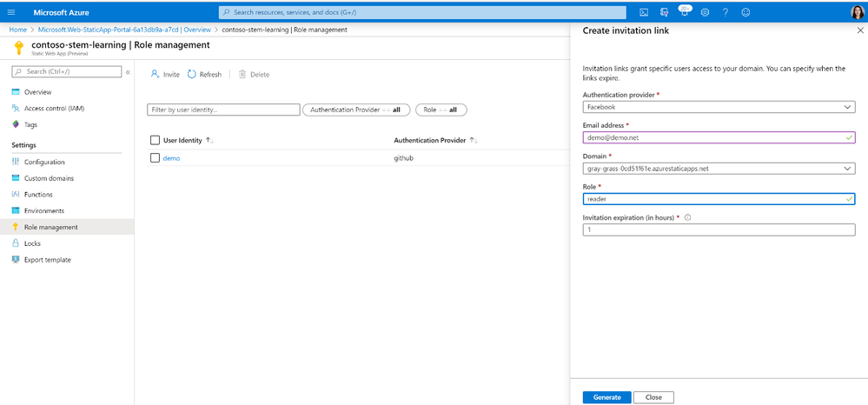Viewport: 868px width, 405px height.
Task: Sort by Authentication Provider arrows
Action: [474, 141]
